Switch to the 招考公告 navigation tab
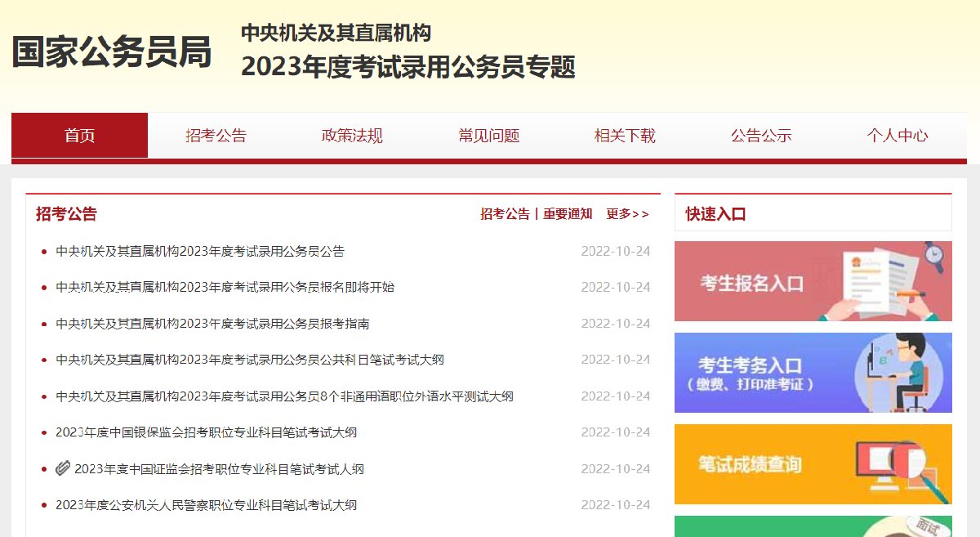Screen dimensions: 980x537 coord(215,136)
